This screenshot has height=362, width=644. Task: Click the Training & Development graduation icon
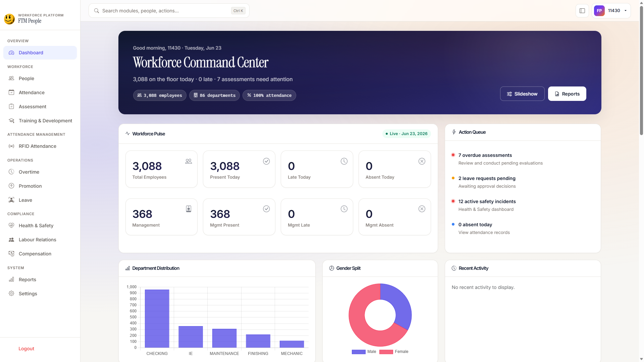point(11,121)
